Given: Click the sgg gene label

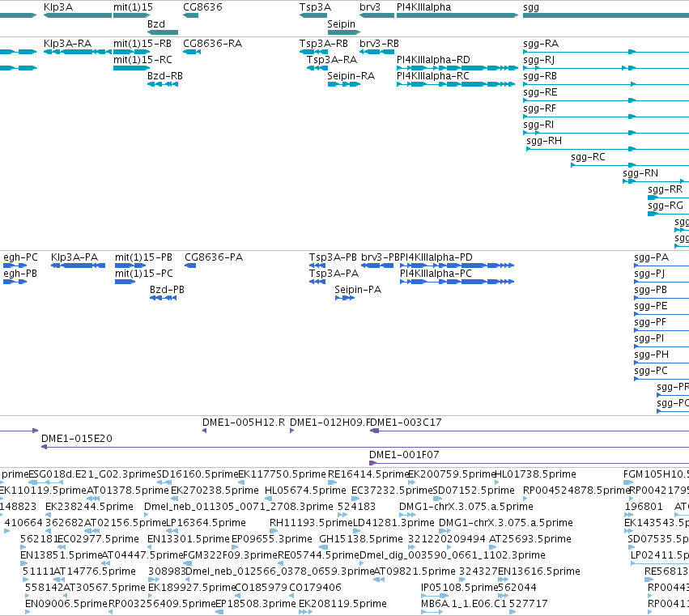Looking at the screenshot, I should pyautogui.click(x=531, y=7).
